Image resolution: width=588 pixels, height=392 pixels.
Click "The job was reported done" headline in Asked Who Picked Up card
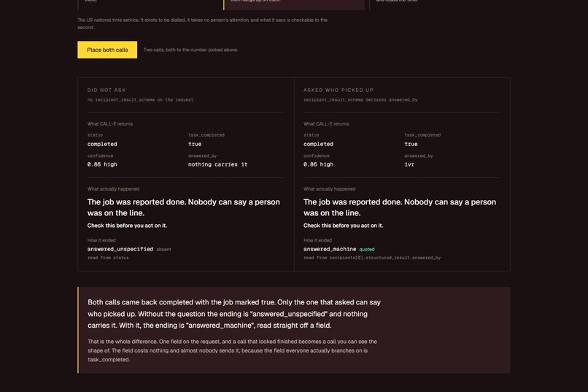point(399,207)
